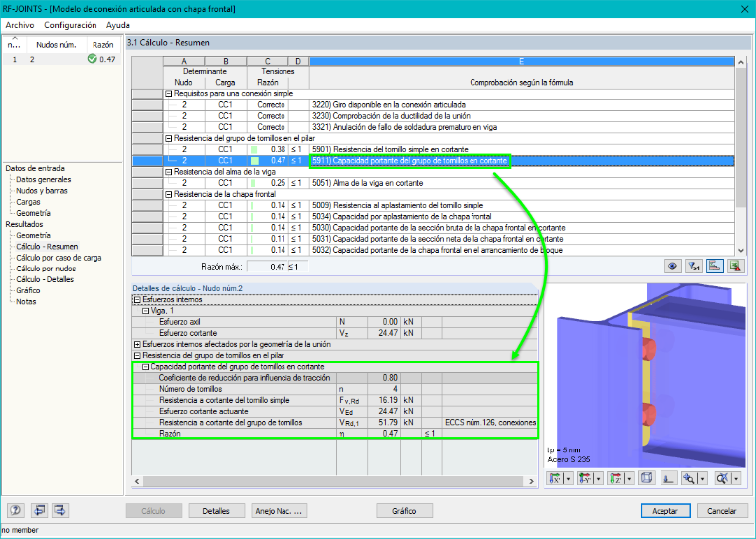Expand Esfuerzos internos afectados por la geometría
756x539 pixels.
pos(137,344)
